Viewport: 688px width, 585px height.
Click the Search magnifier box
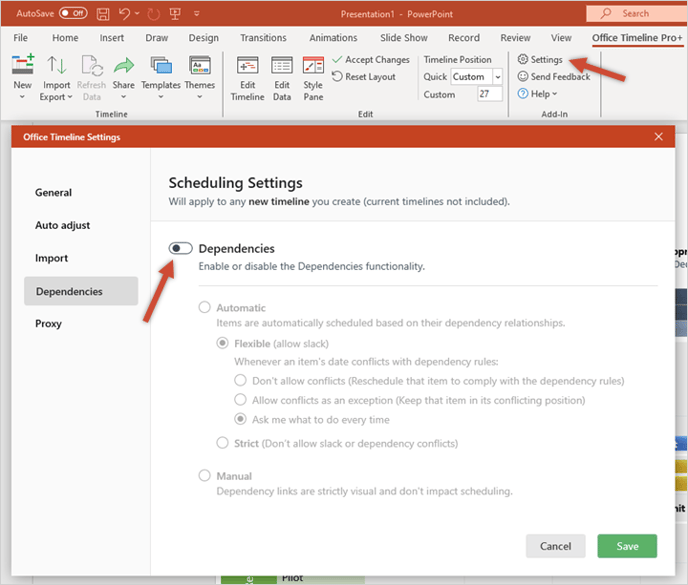point(637,14)
